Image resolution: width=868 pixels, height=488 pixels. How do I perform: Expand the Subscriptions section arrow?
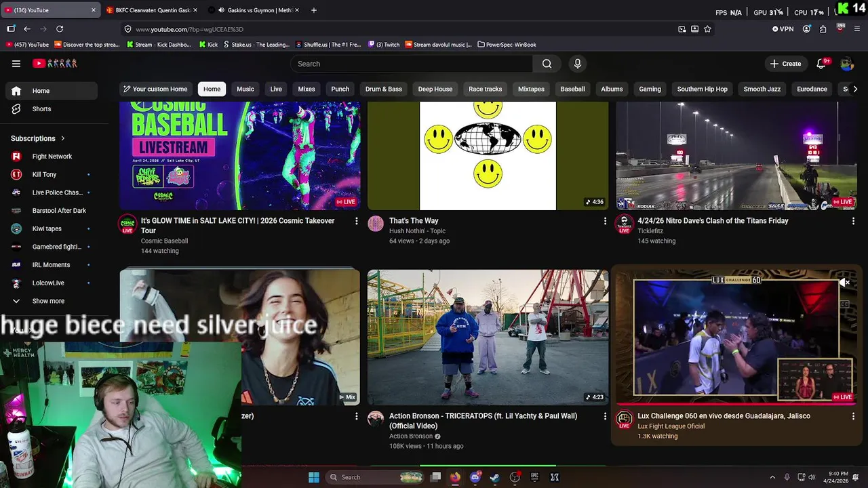63,138
